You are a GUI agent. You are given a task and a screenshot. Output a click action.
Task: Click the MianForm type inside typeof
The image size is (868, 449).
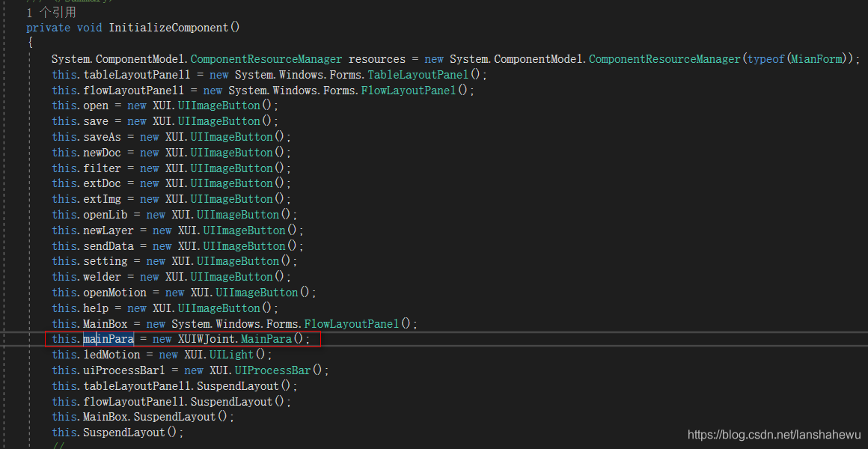tap(816, 58)
